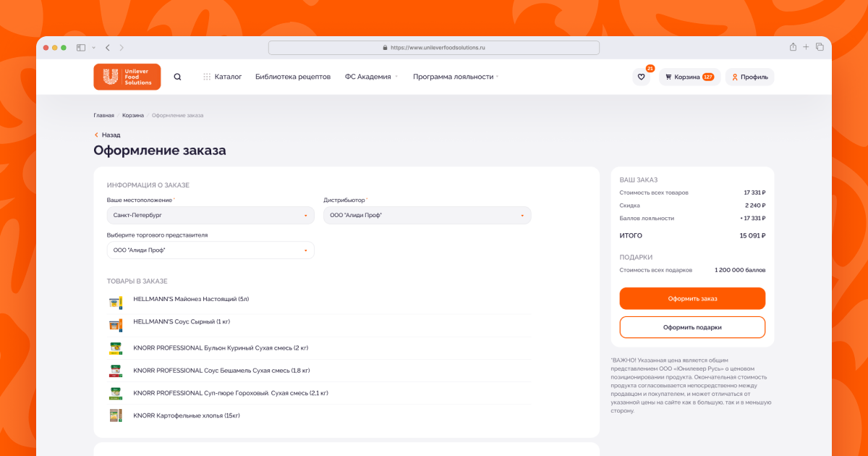Open a new tab with plus icon
This screenshot has width=868, height=456.
click(x=806, y=47)
